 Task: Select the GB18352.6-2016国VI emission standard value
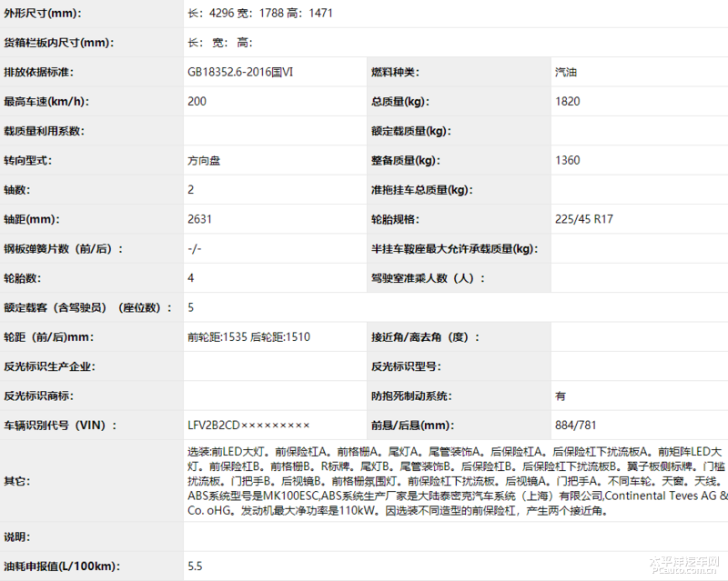240,73
